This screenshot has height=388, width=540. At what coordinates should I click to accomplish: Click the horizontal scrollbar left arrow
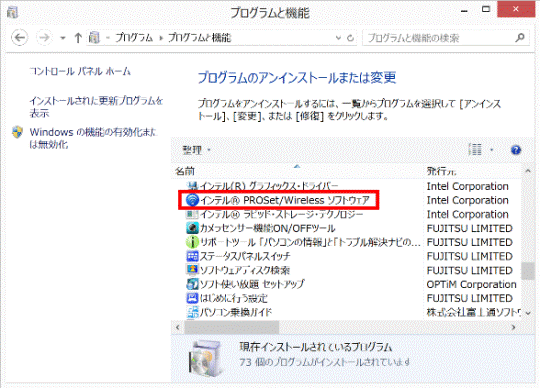tap(178, 327)
